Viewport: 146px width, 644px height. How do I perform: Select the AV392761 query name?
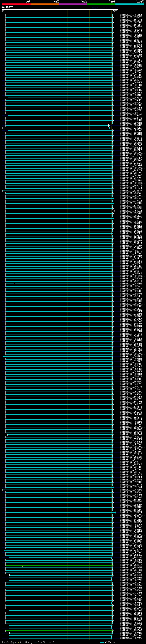point(8,7)
